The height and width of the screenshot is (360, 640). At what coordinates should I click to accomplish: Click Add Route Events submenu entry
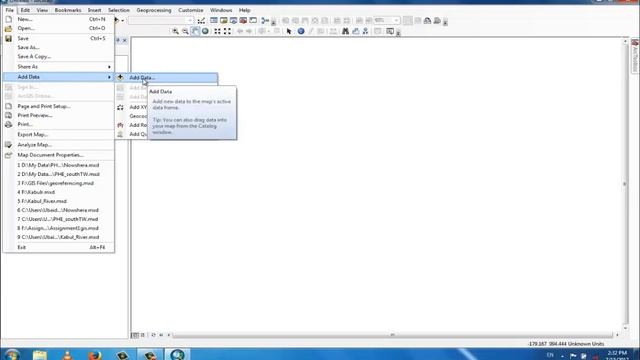tap(138, 125)
